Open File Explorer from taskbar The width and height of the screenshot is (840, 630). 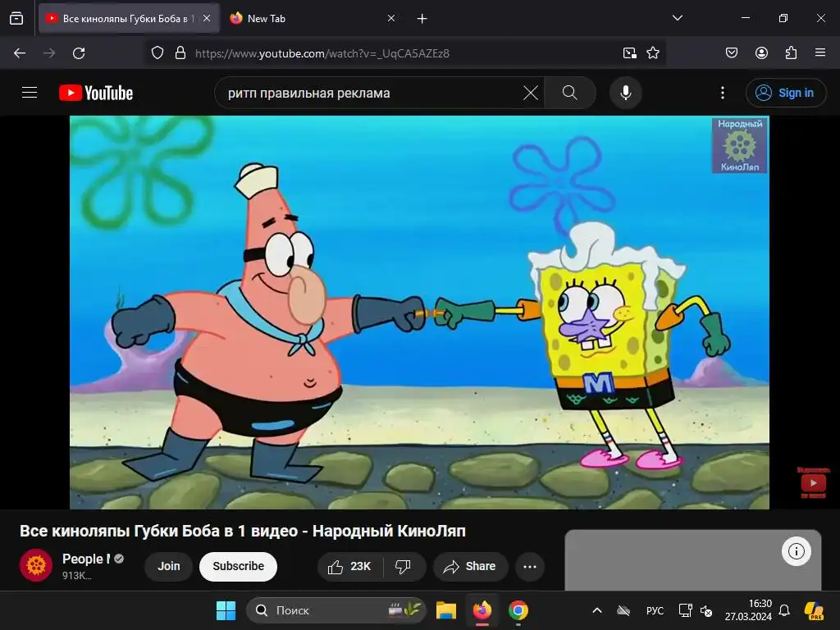point(445,610)
